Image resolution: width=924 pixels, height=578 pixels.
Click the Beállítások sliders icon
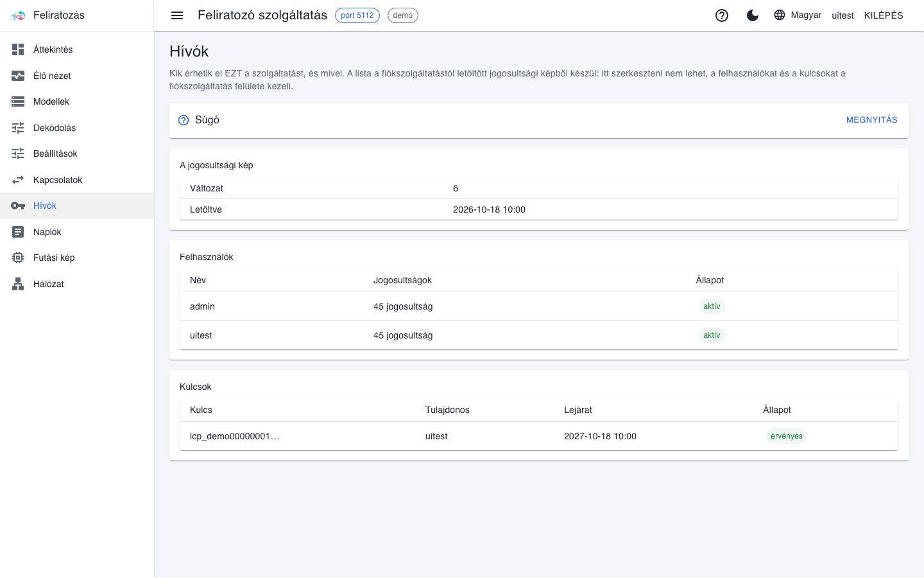click(x=18, y=153)
